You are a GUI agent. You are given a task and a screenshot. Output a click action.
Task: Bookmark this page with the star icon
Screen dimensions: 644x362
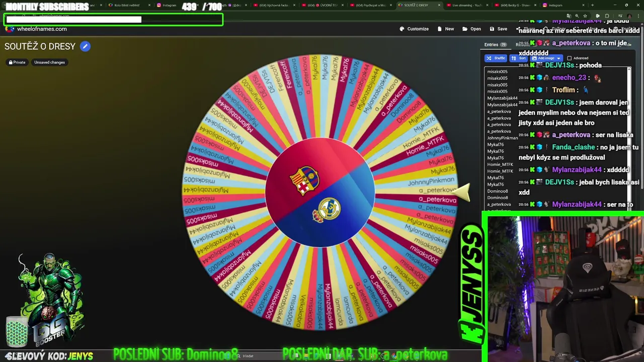click(585, 16)
